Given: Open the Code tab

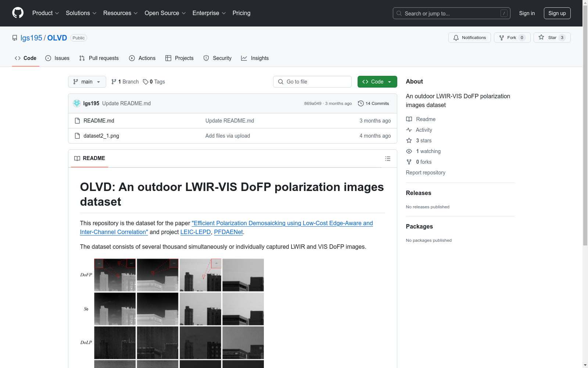Looking at the screenshot, I should point(26,58).
